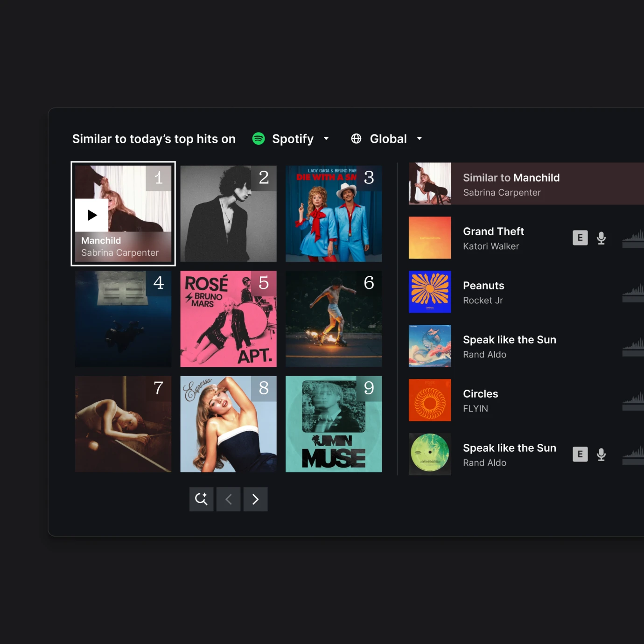Viewport: 644px width, 644px height.
Task: Click the waveform preview for Peanuts
Action: tap(633, 292)
